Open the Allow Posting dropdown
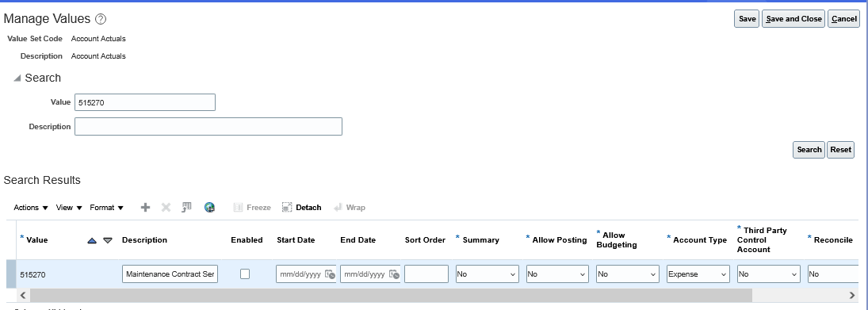The height and width of the screenshot is (310, 868). coord(557,274)
